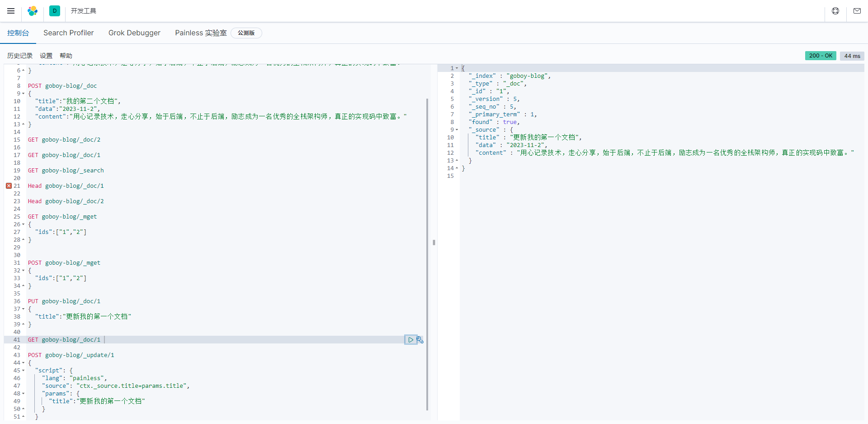Screen dimensions: 868x424
Task: Open the 帮助 help panel
Action: point(66,56)
